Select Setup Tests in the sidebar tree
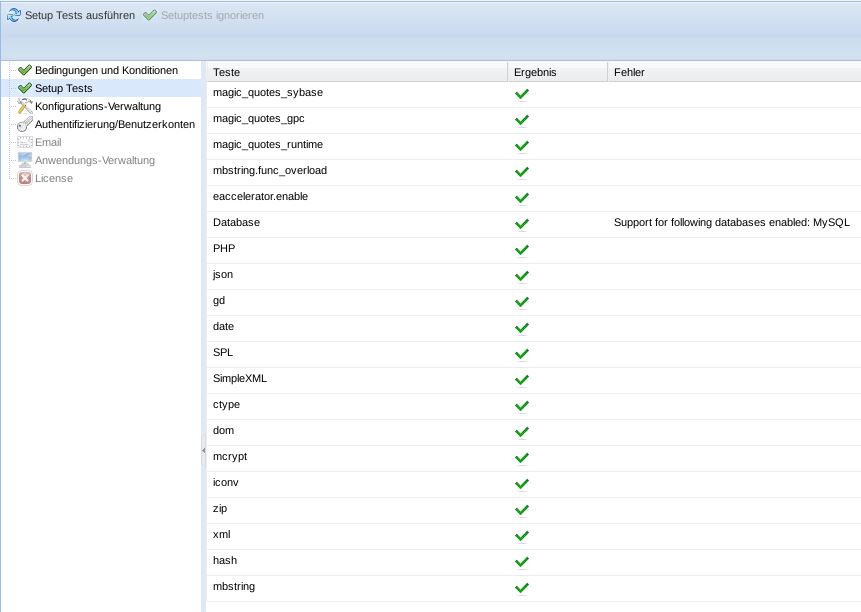Viewport: 861px width, 612px height. tap(64, 88)
